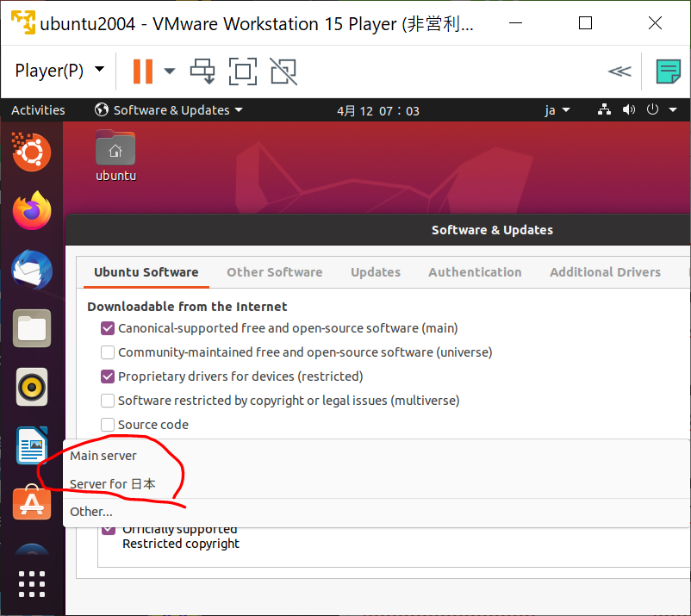
Task: Launch Thunderbird Mail from the dock
Action: pos(32,270)
